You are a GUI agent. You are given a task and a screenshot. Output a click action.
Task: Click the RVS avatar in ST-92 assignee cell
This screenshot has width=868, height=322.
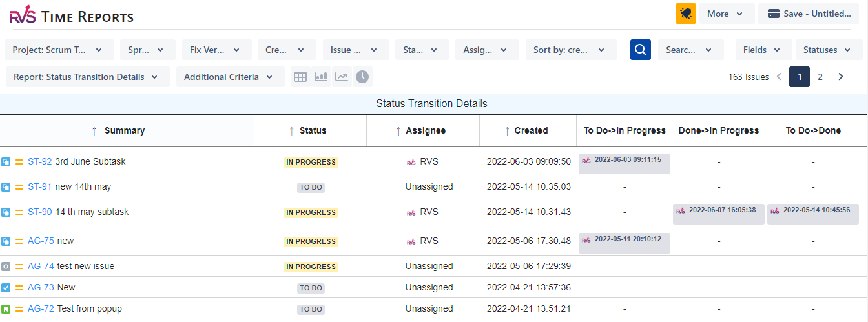[x=411, y=162]
